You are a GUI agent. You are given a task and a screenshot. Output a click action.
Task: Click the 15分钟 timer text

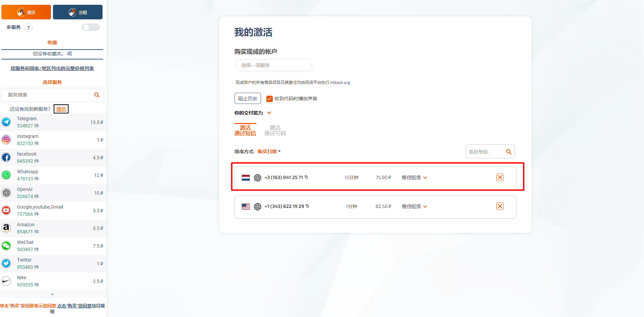(351, 177)
